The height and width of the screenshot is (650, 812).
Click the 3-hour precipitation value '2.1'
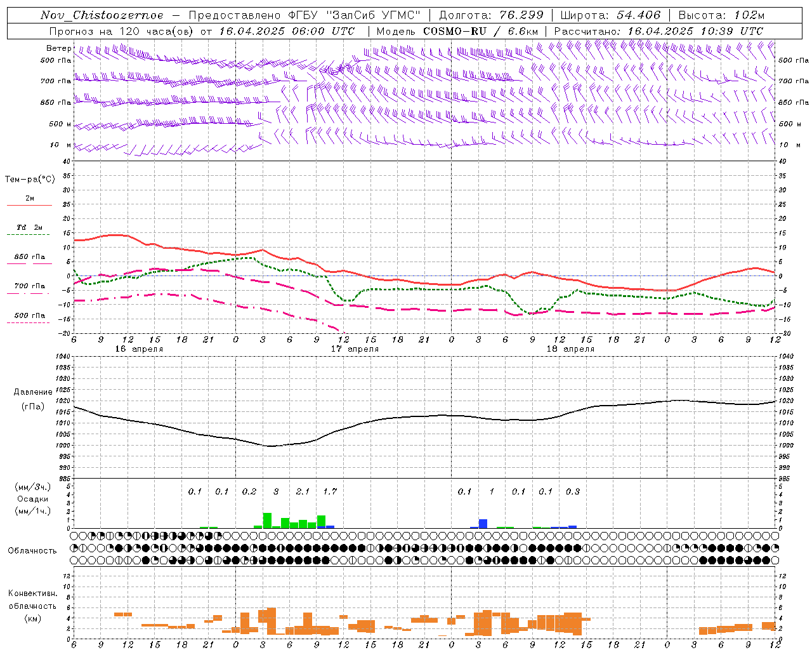(x=303, y=491)
